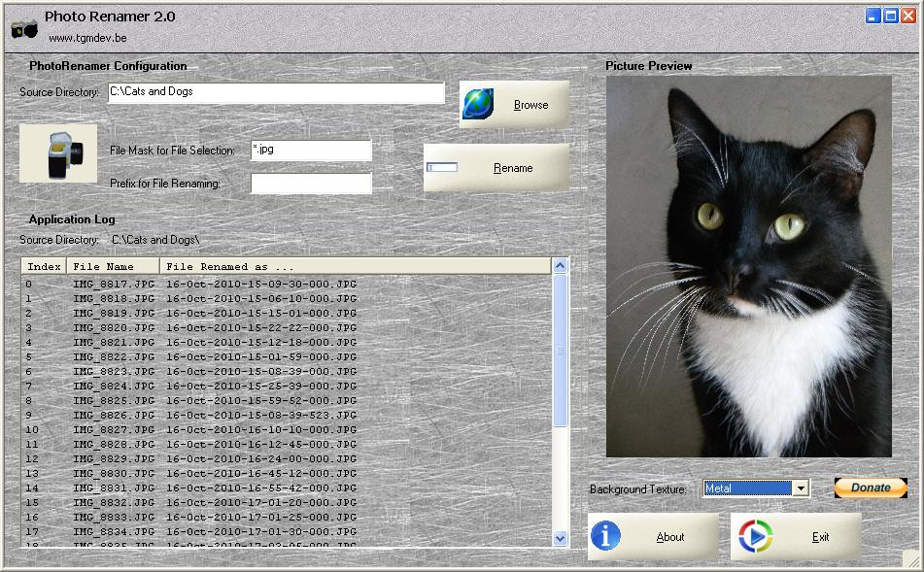Click the blue info icon on About

tap(605, 536)
